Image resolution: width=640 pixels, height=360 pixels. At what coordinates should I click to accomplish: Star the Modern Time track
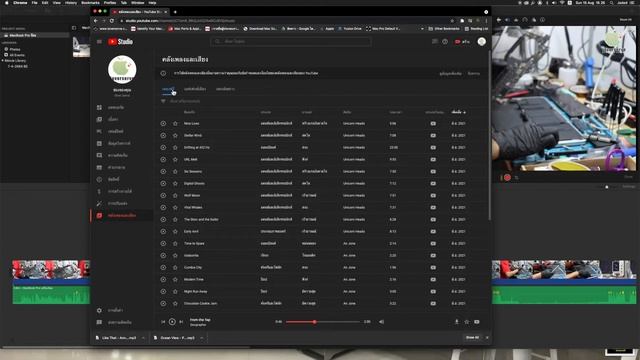175,279
